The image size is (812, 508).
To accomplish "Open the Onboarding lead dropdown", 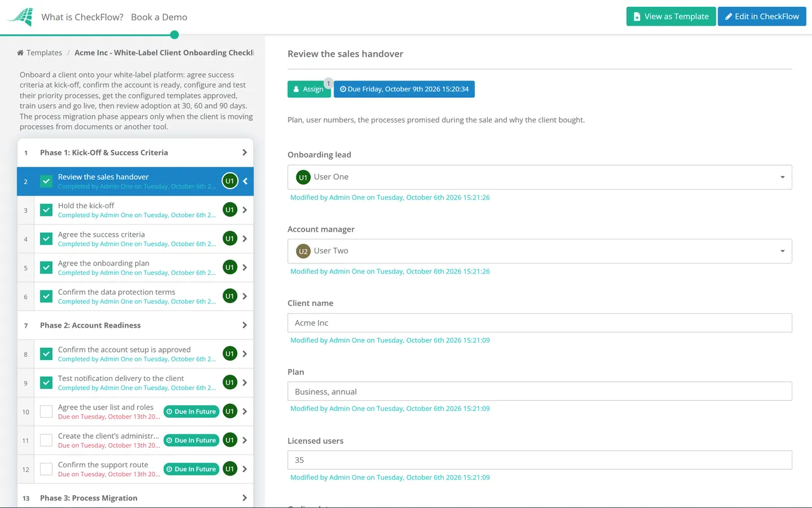I will point(540,177).
